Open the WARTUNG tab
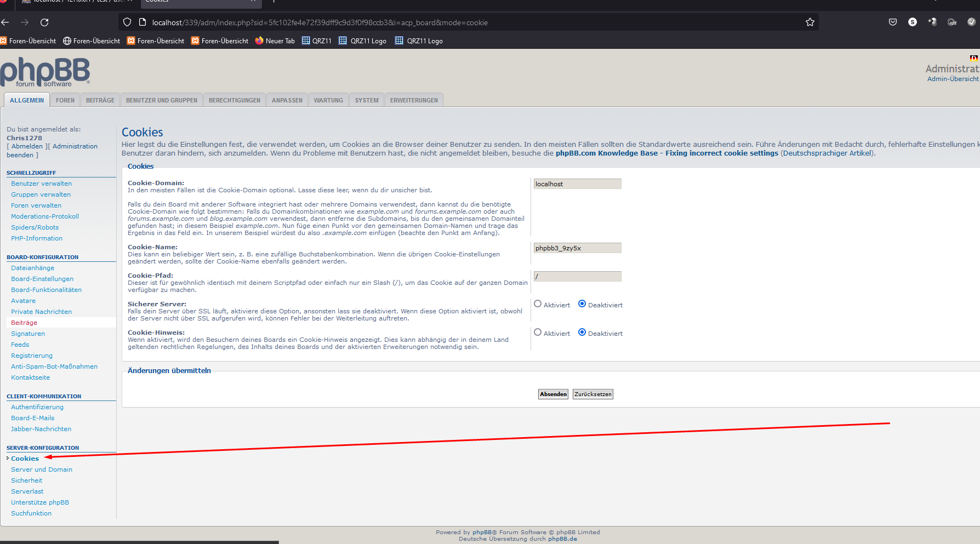The image size is (980, 544). pyautogui.click(x=328, y=100)
